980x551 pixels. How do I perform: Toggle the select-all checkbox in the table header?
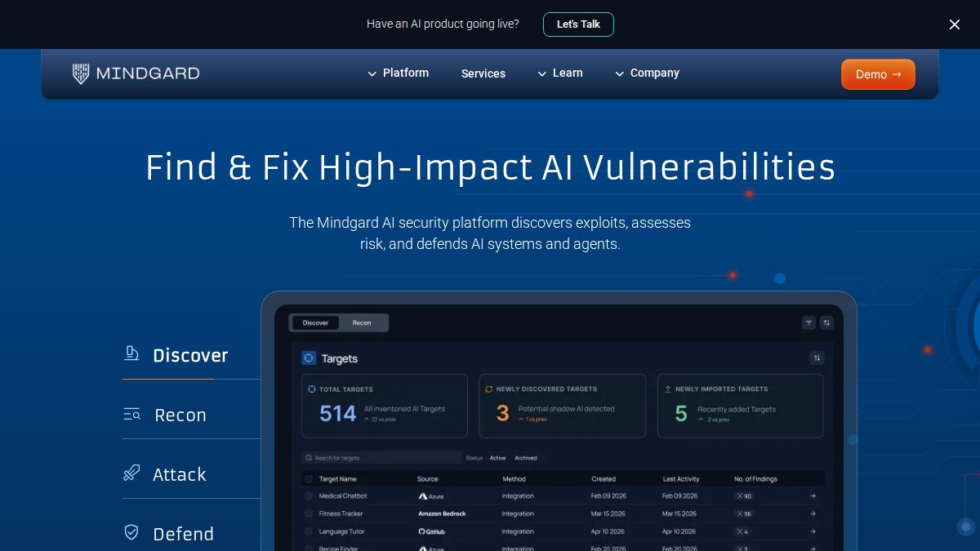click(309, 479)
